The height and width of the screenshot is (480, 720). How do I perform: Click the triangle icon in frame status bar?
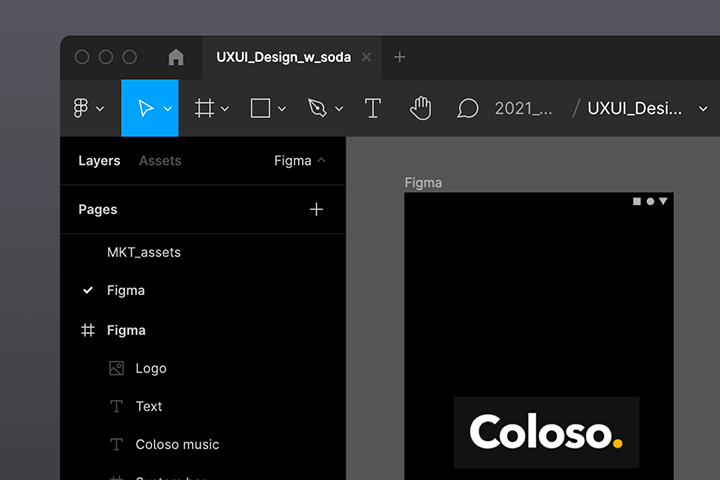click(663, 201)
